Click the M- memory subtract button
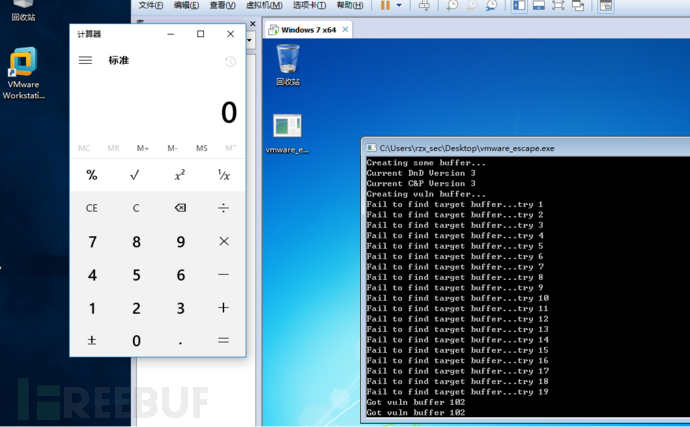690x427 pixels. coord(172,148)
